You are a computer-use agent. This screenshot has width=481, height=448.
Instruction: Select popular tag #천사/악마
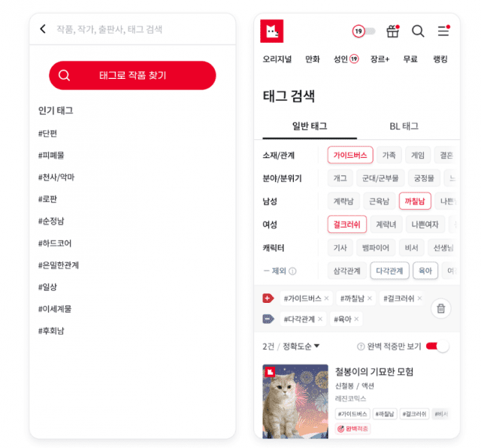[x=56, y=177]
